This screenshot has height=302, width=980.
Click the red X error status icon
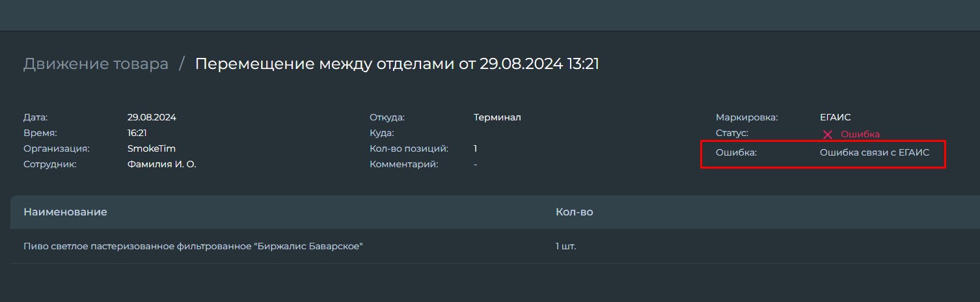coord(828,135)
